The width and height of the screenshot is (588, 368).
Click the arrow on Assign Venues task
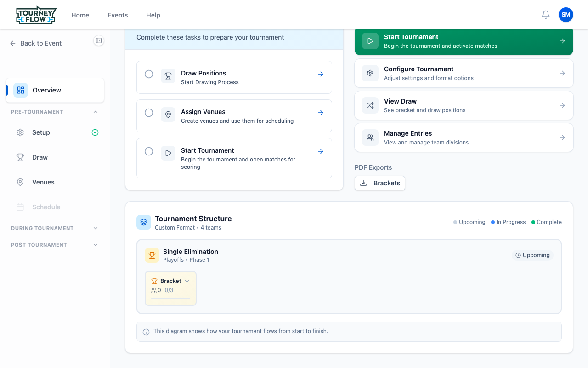321,113
